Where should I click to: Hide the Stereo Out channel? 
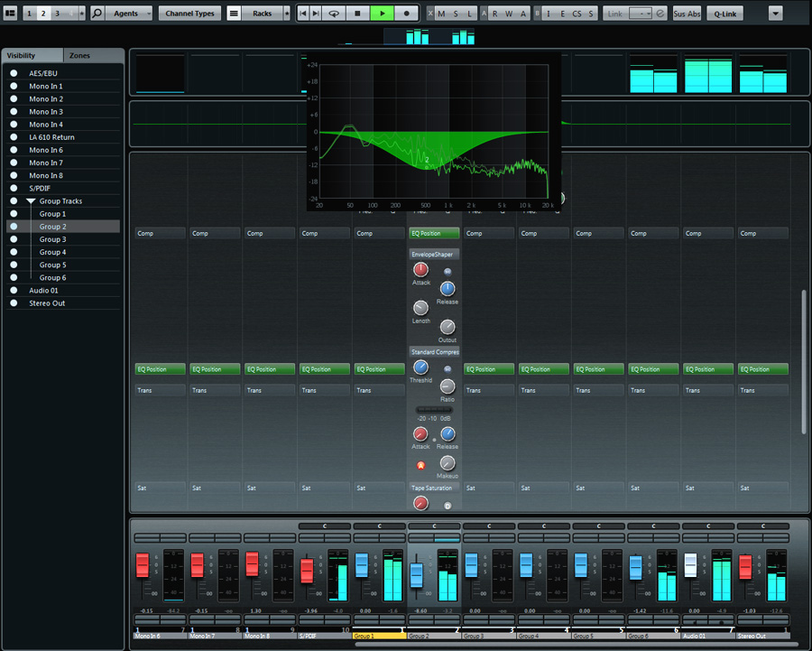point(14,303)
